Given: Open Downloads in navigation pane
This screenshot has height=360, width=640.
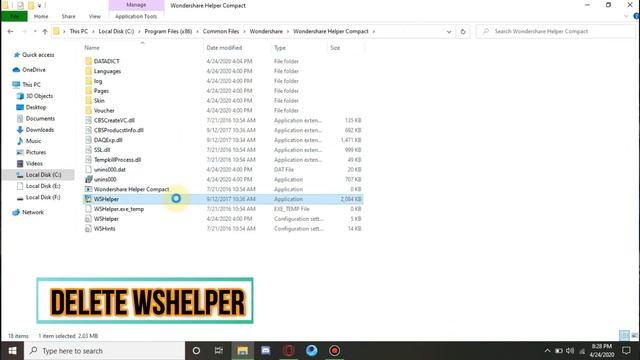Looking at the screenshot, I should click(x=40, y=130).
